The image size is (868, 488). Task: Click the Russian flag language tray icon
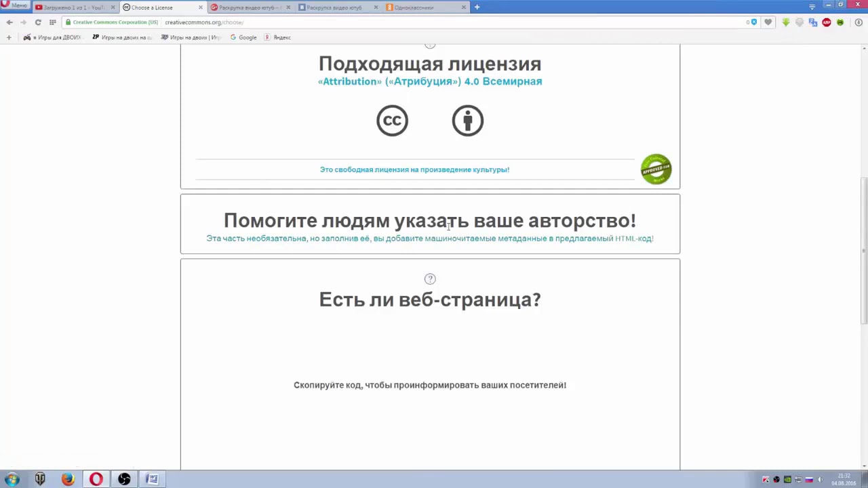[x=809, y=480]
